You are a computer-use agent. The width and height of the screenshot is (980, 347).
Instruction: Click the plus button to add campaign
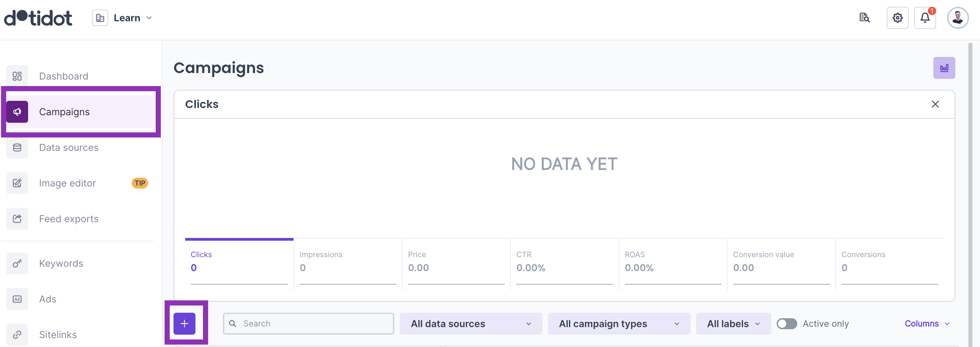pos(184,323)
